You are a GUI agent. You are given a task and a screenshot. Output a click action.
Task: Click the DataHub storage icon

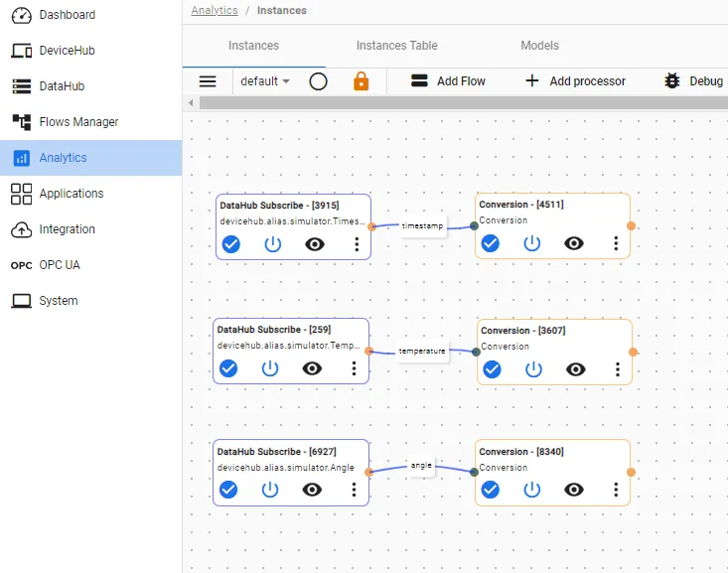click(22, 86)
